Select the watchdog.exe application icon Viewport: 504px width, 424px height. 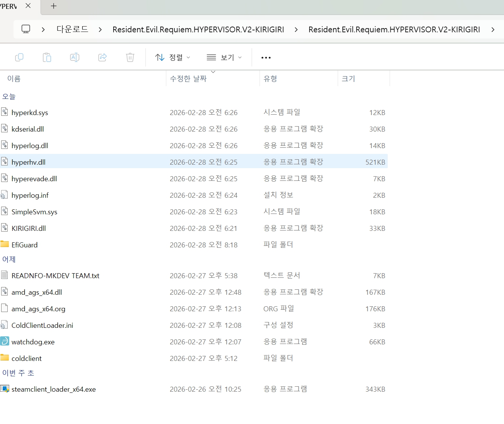click(5, 342)
